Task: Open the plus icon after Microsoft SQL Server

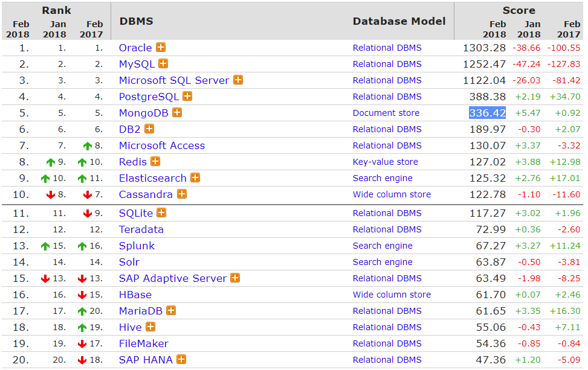Action: click(x=238, y=80)
